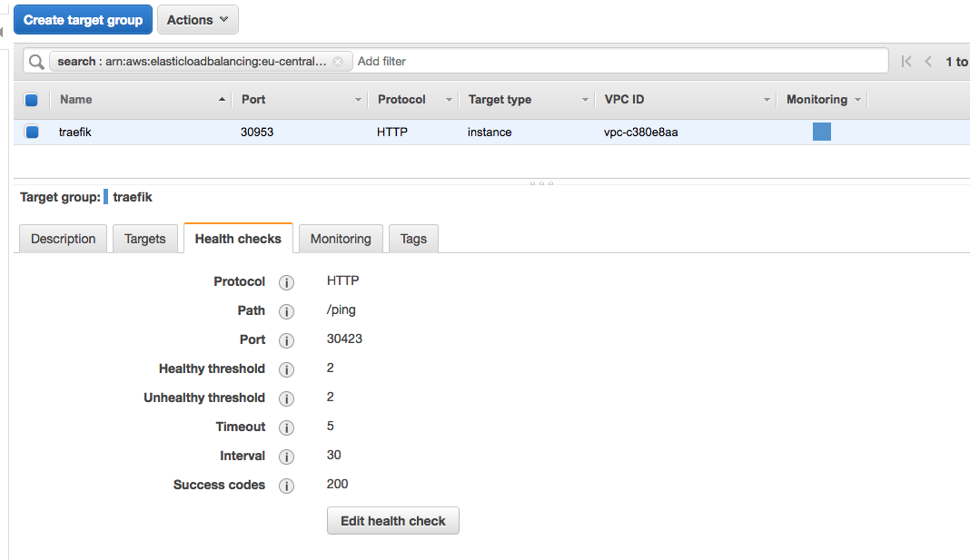Click the Create target group button
The height and width of the screenshot is (560, 970).
(x=83, y=19)
